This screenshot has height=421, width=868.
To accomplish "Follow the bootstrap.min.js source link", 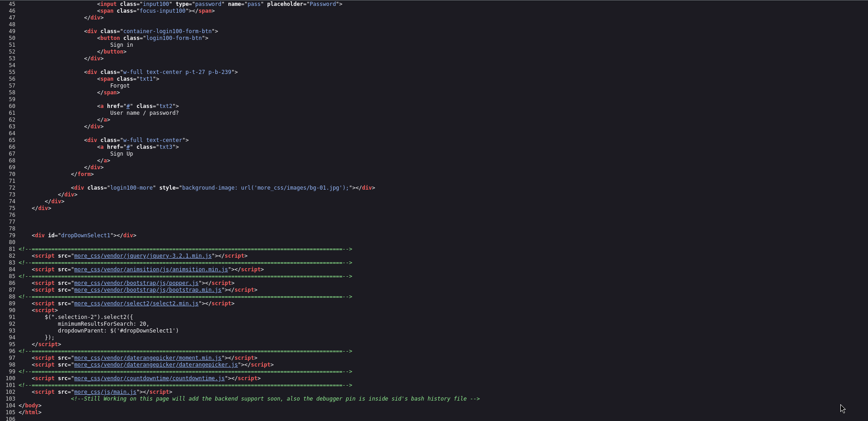I will [148, 290].
